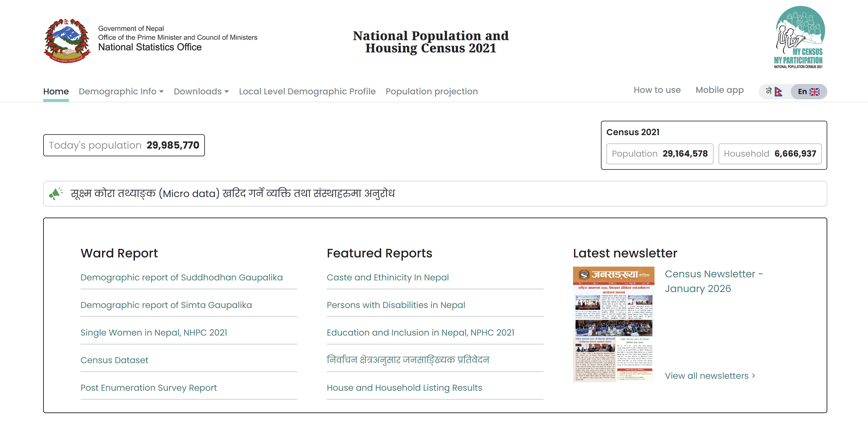Click the Latest newsletter heading
Screen dimensions: 868x437
625,253
